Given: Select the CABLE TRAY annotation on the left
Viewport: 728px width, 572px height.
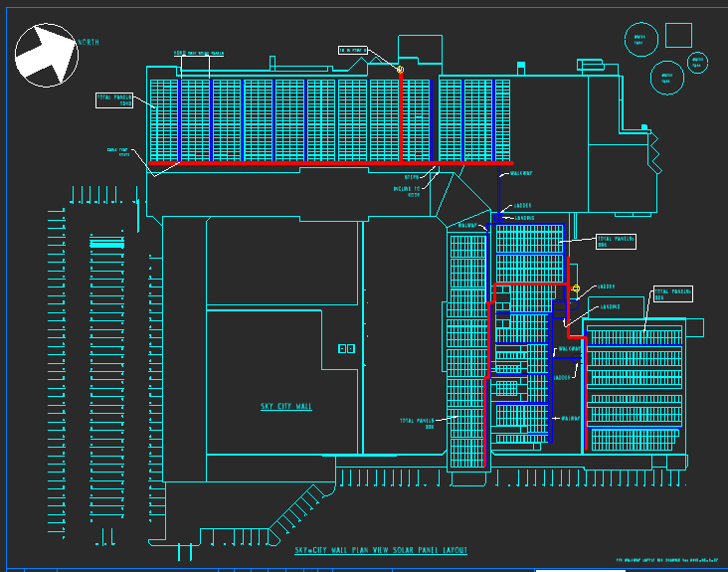Looking at the screenshot, I should pos(118,152).
